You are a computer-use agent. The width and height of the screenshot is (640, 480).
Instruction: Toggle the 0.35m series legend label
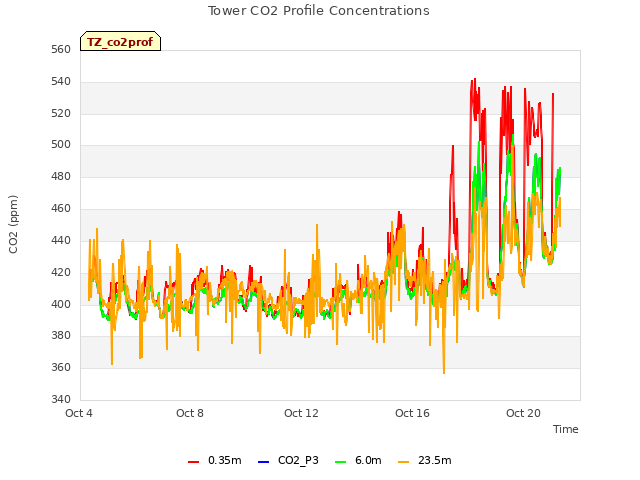click(225, 460)
